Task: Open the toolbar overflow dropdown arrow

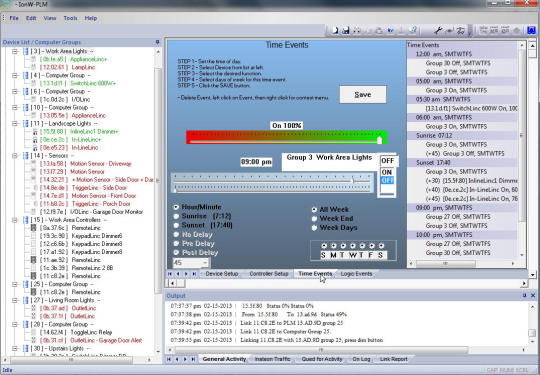Action: 470,32
